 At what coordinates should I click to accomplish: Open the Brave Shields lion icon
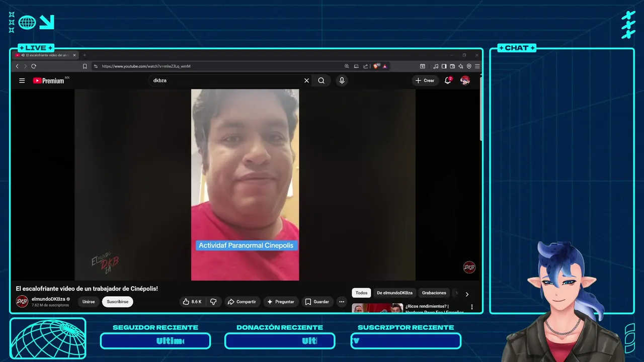pos(376,66)
